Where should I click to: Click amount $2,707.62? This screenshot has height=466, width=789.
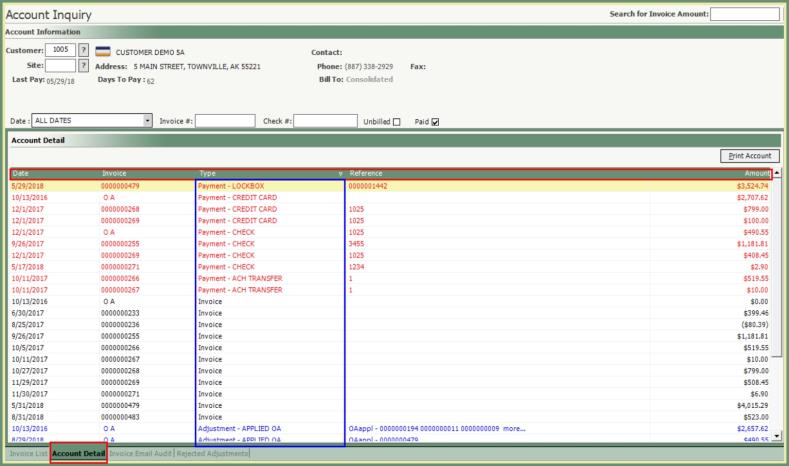[753, 198]
